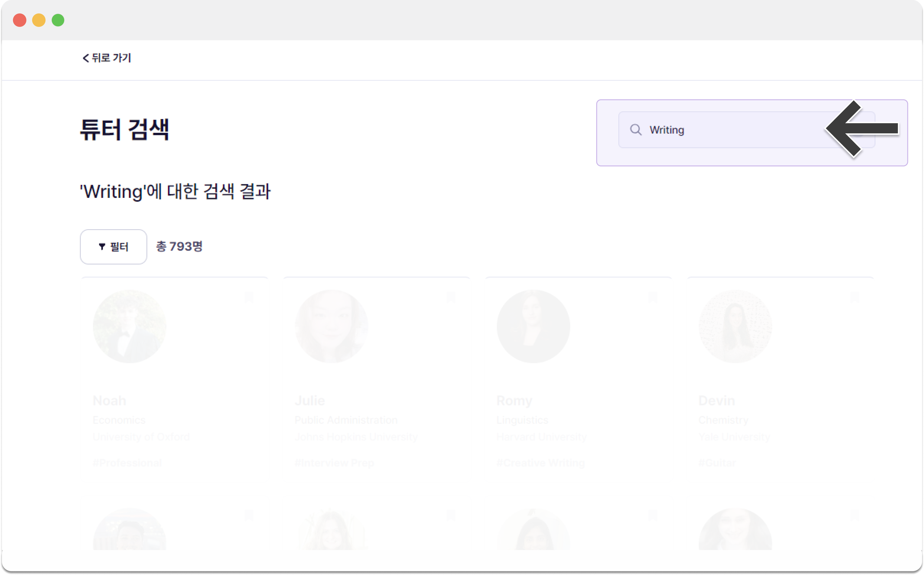Click the #Professional tag on Noah's card
924x575 pixels.
(127, 463)
